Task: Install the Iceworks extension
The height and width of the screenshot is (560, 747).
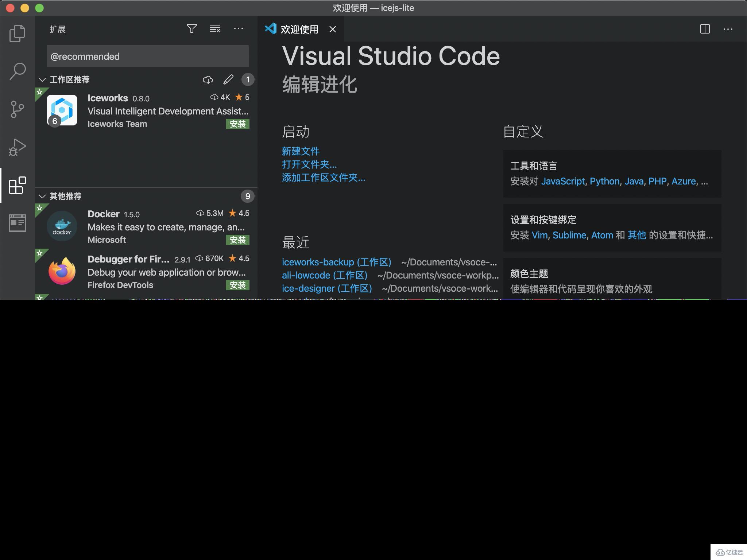Action: 238,124
